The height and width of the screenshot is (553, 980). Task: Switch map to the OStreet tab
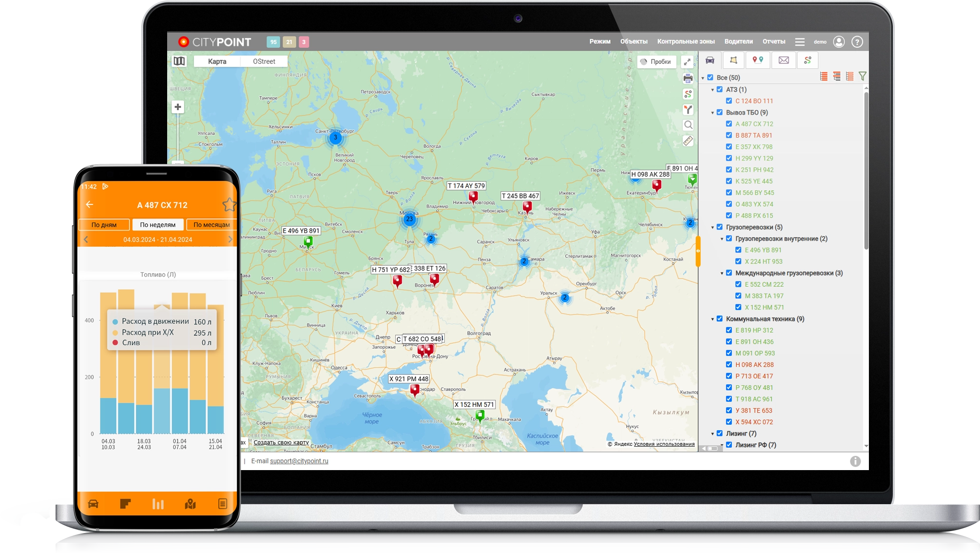coord(264,61)
